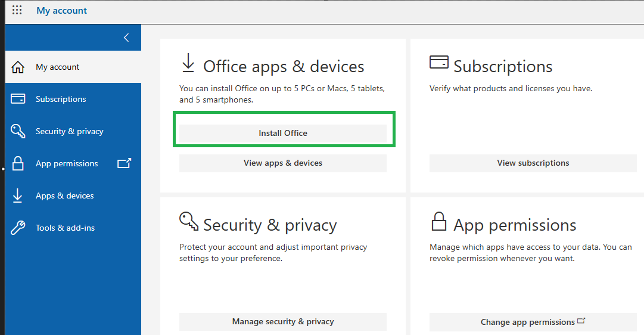644x335 pixels.
Task: Click the text about installing Office on 5 PCs
Action: click(282, 94)
